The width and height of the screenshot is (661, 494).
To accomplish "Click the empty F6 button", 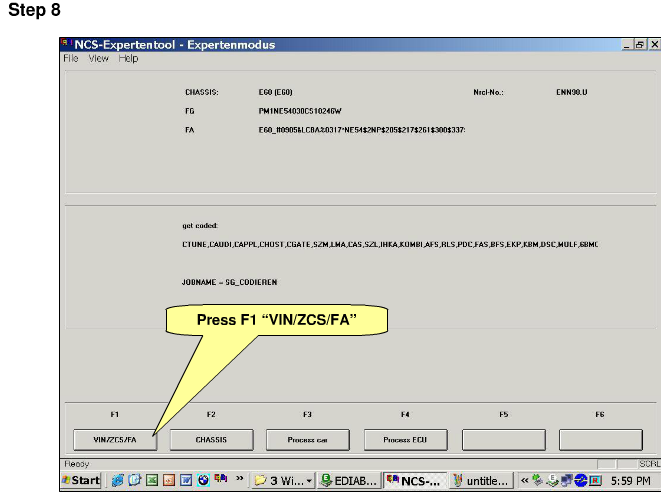I will pos(601,440).
